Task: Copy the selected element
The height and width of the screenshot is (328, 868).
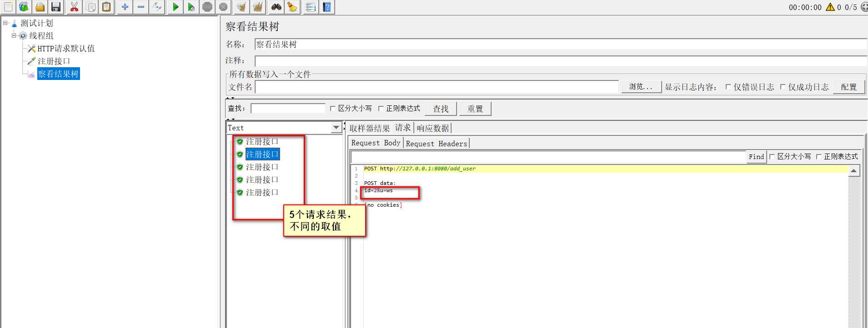Action: click(90, 7)
